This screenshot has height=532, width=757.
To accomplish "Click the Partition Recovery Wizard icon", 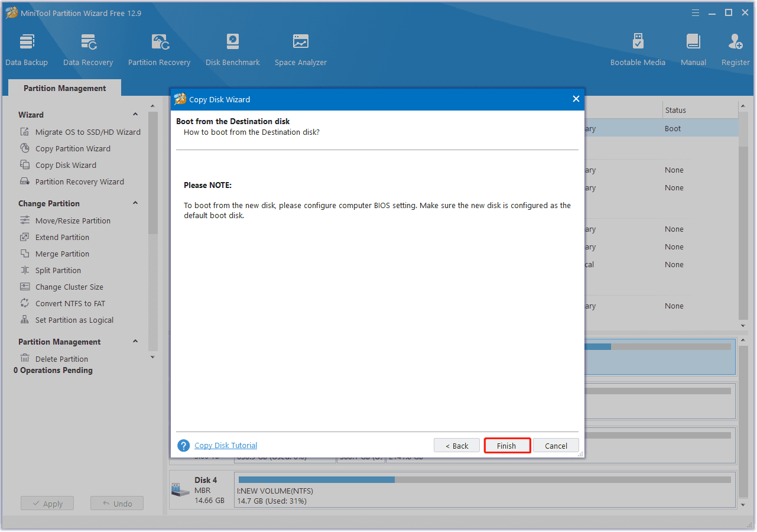I will coord(25,181).
